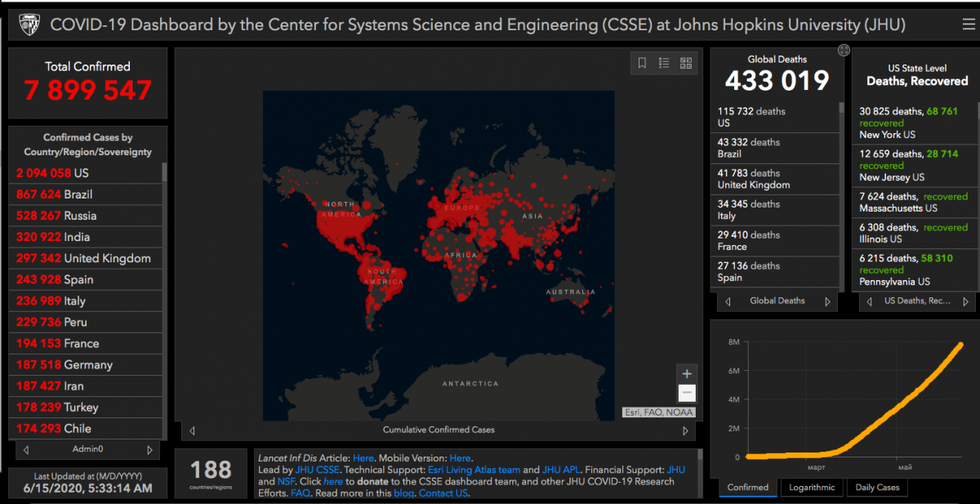Select Turkey in the confirmed cases list
Screen dimensions: 980x504
86,407
